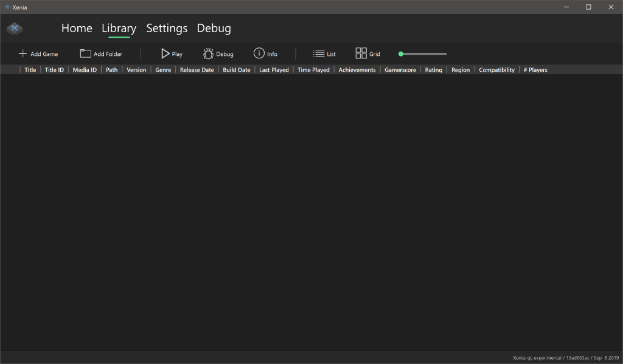Screen dimensions: 623x364
Task: Toggle sorting by the Title column header
Action: [30, 69]
